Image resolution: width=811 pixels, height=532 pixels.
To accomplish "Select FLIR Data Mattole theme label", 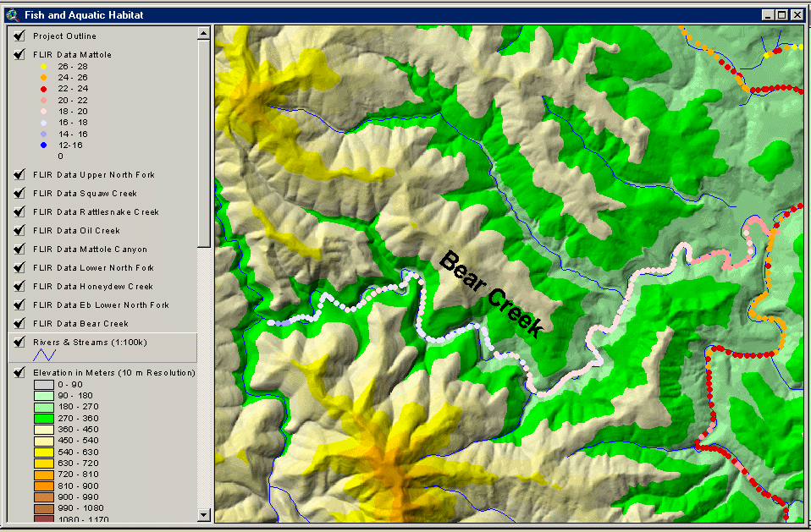I will [x=73, y=55].
